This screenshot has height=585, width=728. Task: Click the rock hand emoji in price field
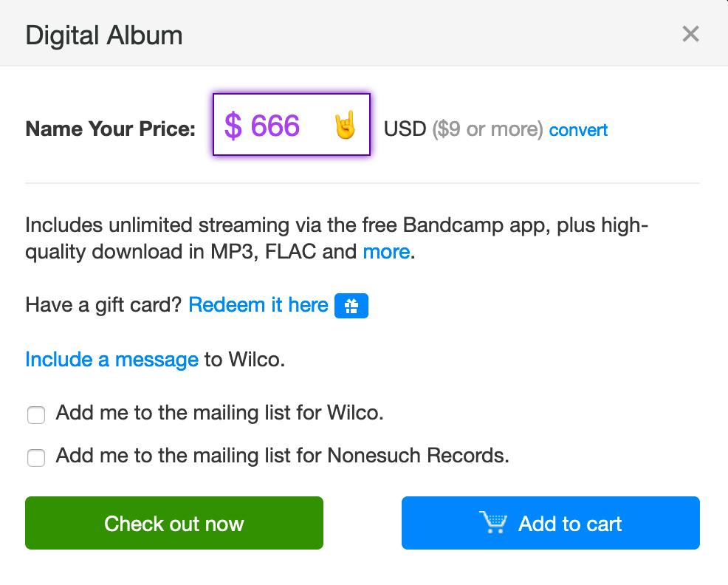tap(345, 125)
